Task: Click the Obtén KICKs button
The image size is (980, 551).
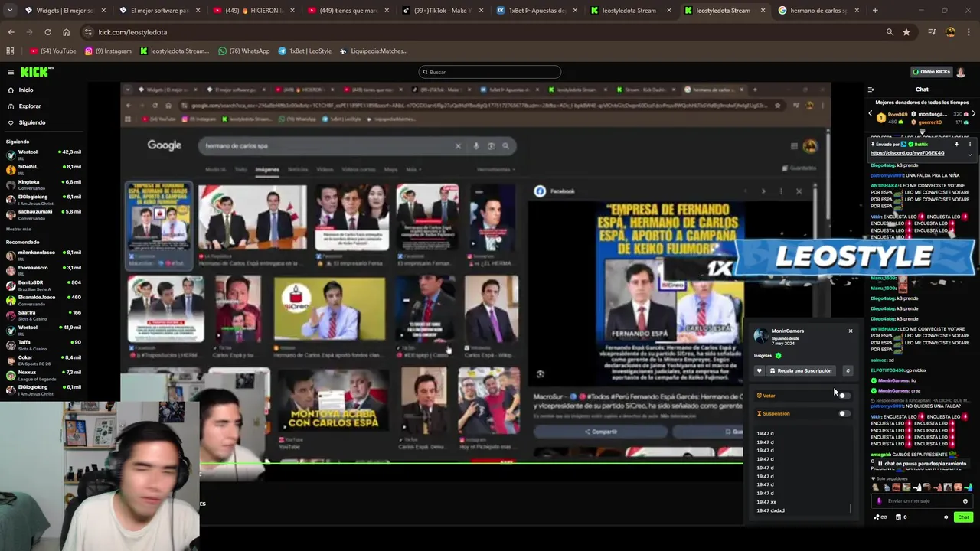Action: coord(931,72)
